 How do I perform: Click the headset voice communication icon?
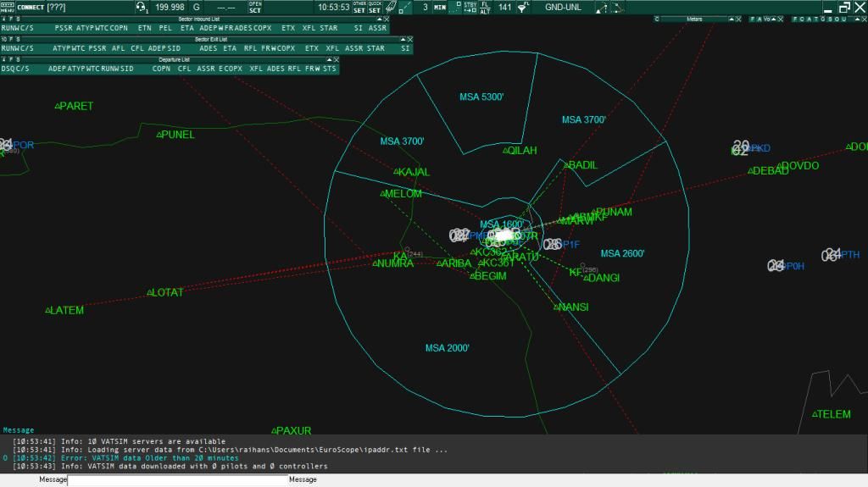coord(142,8)
